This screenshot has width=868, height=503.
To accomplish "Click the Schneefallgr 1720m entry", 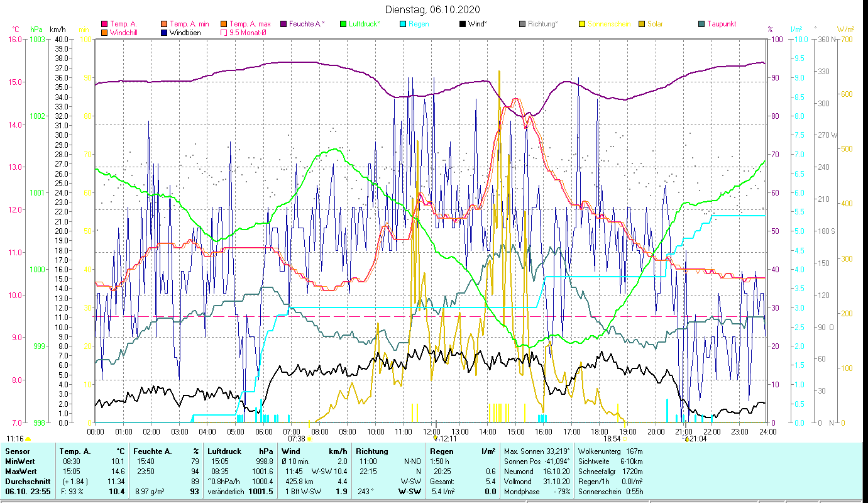I will tap(610, 472).
